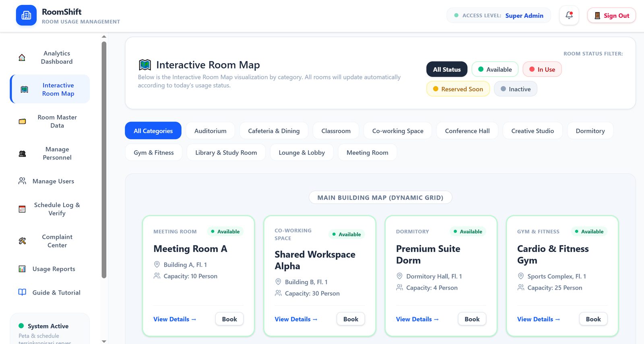Book Meeting Room A

[x=229, y=319]
